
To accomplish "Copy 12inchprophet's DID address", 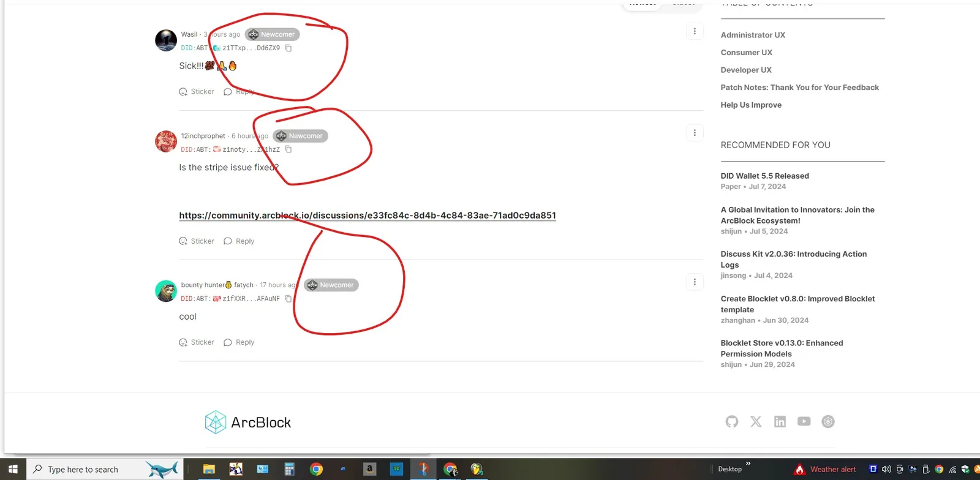I will click(288, 149).
